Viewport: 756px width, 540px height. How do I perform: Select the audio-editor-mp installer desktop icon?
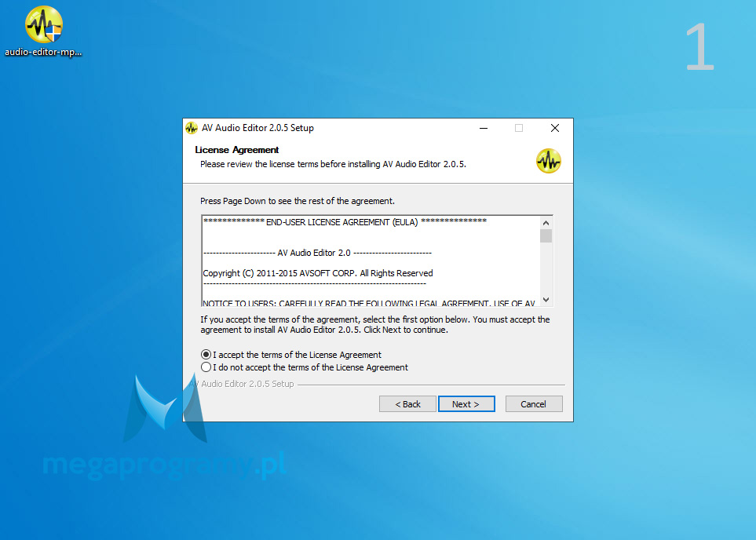[43, 31]
